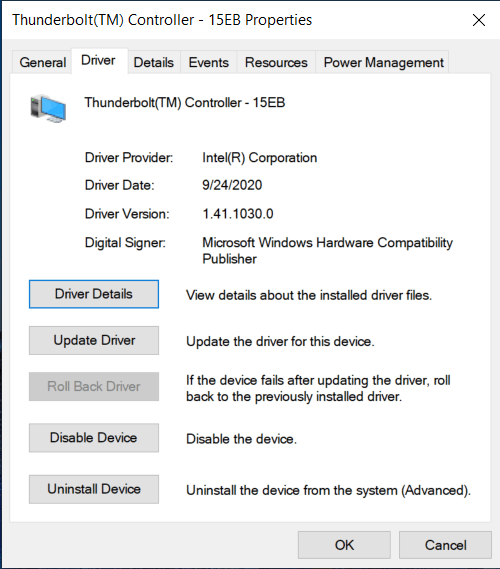Image resolution: width=500 pixels, height=569 pixels.
Task: Close the Properties window with X
Action: (479, 20)
